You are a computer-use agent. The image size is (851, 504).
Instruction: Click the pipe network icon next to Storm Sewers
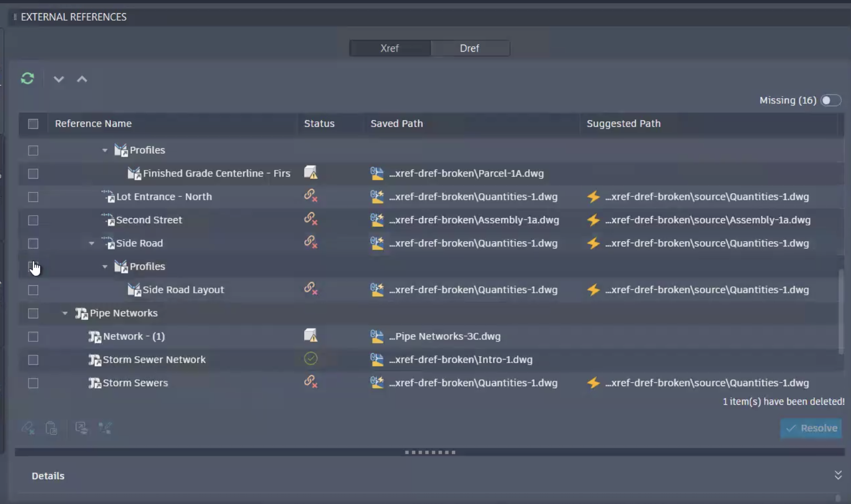click(94, 383)
